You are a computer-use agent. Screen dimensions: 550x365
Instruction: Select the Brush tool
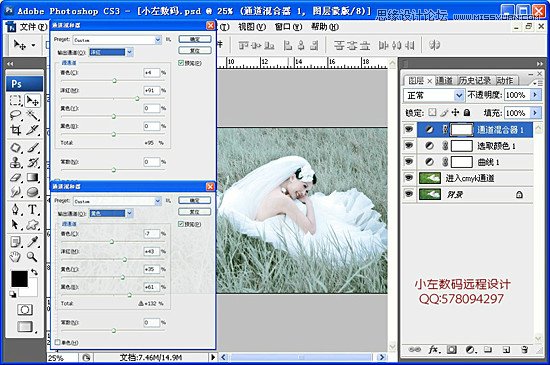[32, 148]
